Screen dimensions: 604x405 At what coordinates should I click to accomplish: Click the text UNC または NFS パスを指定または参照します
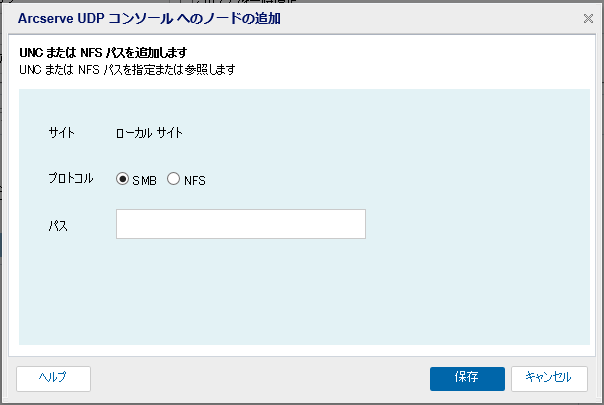point(128,70)
